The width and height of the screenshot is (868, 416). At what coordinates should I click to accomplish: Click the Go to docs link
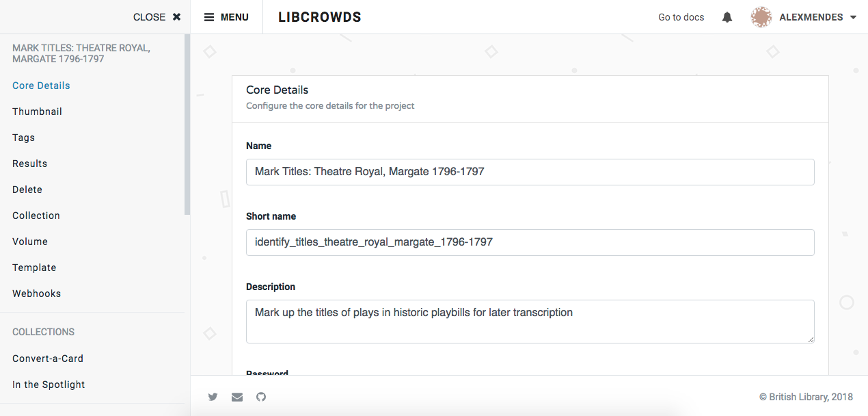click(x=681, y=16)
